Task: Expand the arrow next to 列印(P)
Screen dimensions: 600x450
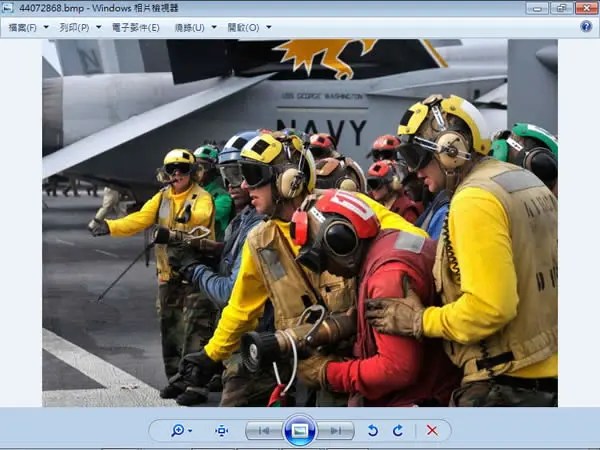Action: [x=99, y=27]
